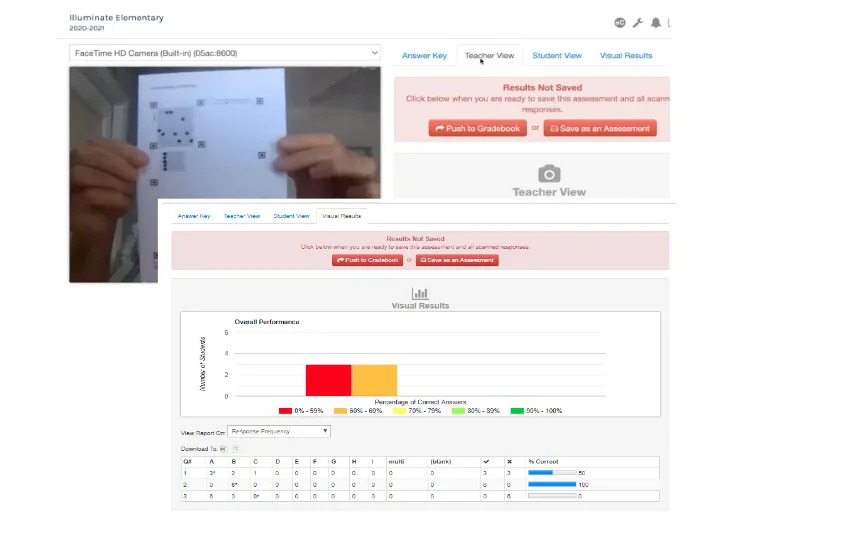Click the light green 80% - 89% legend swatch
This screenshot has height=536, width=847.
click(458, 411)
